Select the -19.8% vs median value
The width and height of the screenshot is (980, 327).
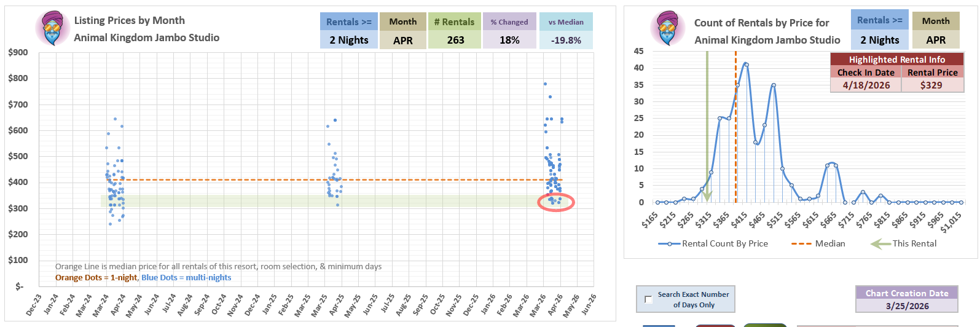pyautogui.click(x=566, y=40)
